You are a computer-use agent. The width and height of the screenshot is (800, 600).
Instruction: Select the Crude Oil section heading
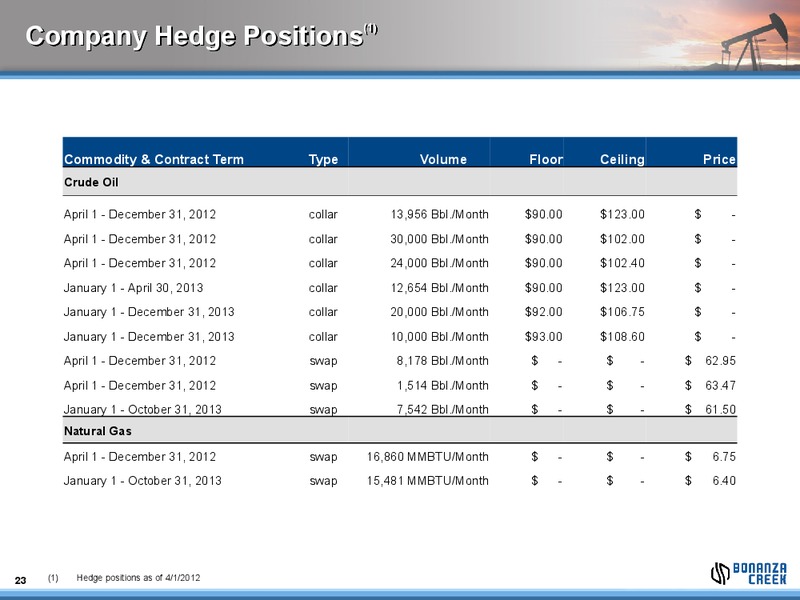pyautogui.click(x=91, y=182)
